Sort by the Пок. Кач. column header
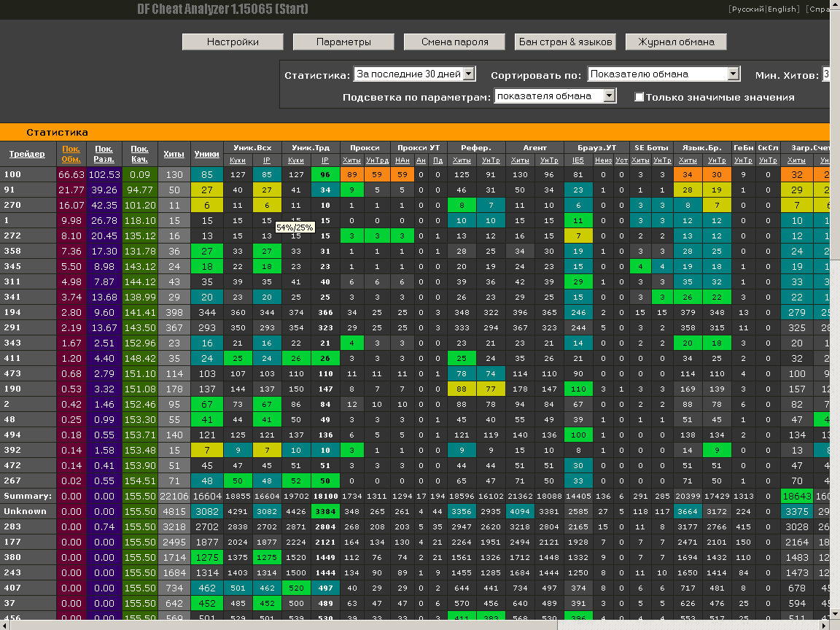This screenshot has width=840, height=630. pos(139,154)
